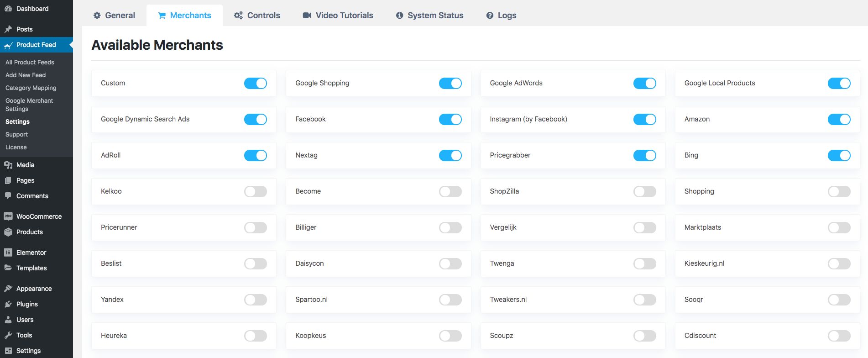Disable the Custom merchant toggle
This screenshot has width=868, height=358.
[x=256, y=83]
